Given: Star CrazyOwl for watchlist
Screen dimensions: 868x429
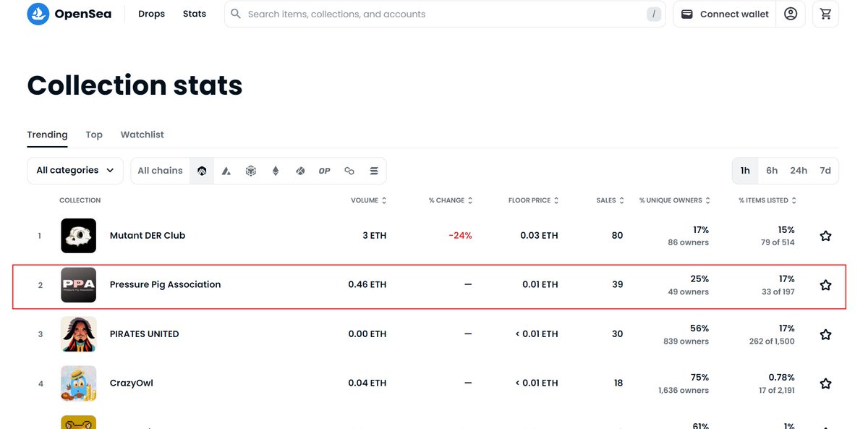Looking at the screenshot, I should (825, 383).
